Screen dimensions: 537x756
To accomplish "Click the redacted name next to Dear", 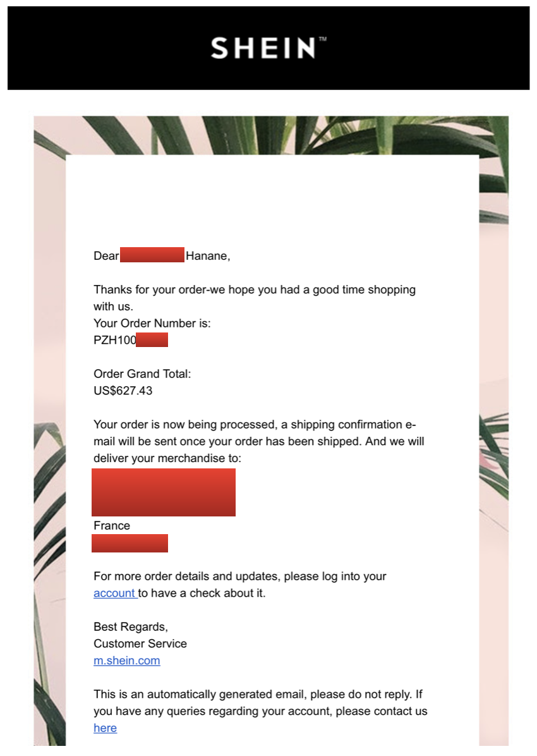I will point(152,255).
